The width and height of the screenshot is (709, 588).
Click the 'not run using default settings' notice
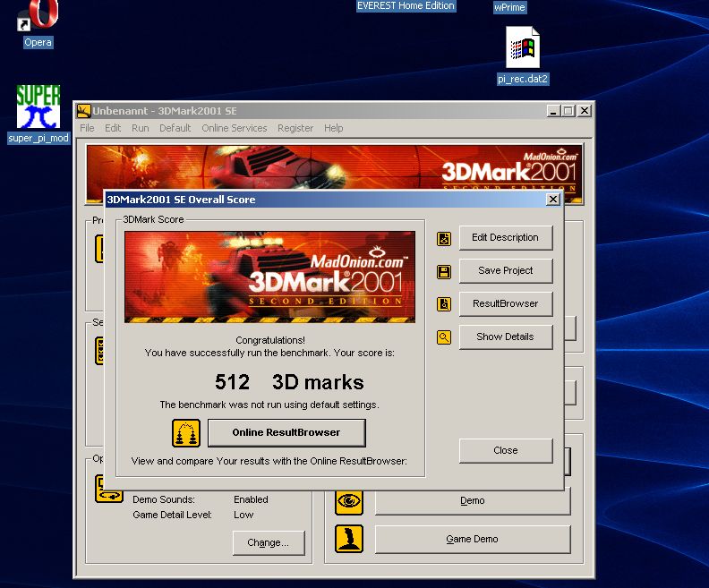point(269,405)
